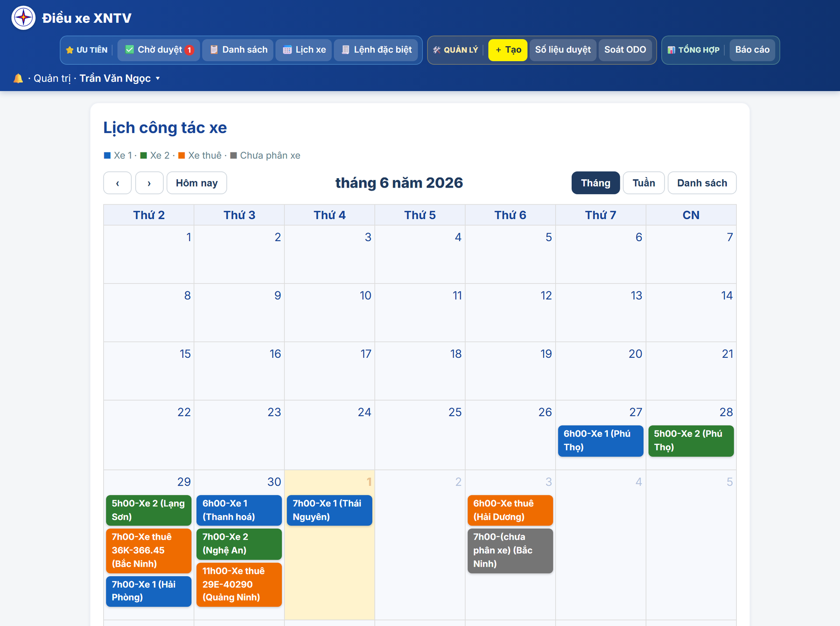Open 6h00-Xe thuê (Hải Dương) event
The width and height of the screenshot is (840, 626).
click(510, 510)
